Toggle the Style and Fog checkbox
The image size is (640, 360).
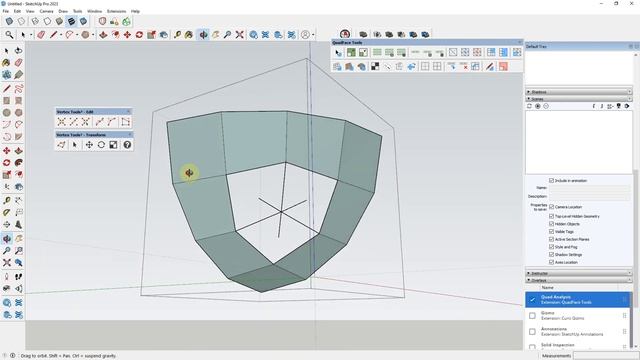[x=551, y=247]
